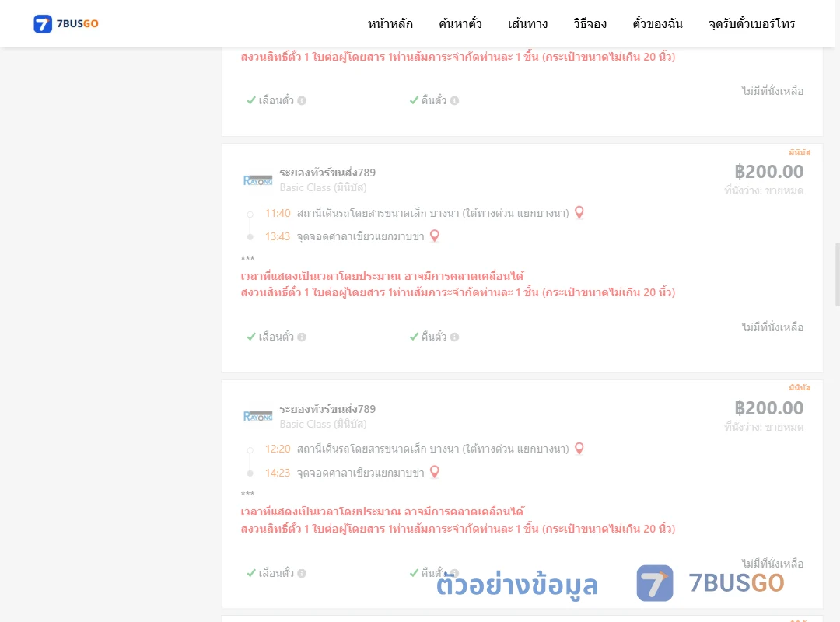
Task: Open ตั๋วของฉัน from the navigation bar
Action: (657, 23)
